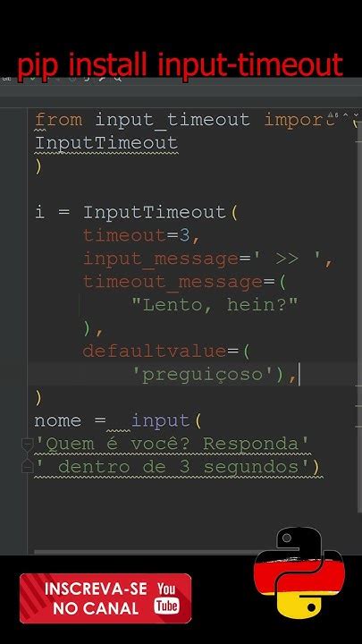Image resolution: width=362 pixels, height=644 pixels.
Task: Open settings via the wrench icon
Action: (x=102, y=79)
